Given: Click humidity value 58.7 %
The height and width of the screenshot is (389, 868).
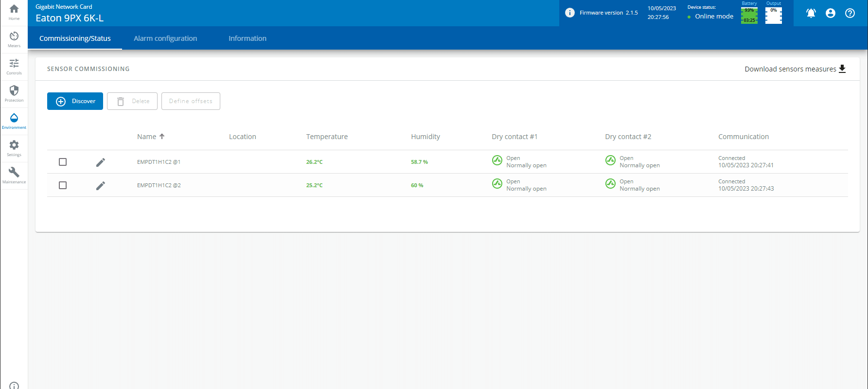Looking at the screenshot, I should (x=419, y=162).
